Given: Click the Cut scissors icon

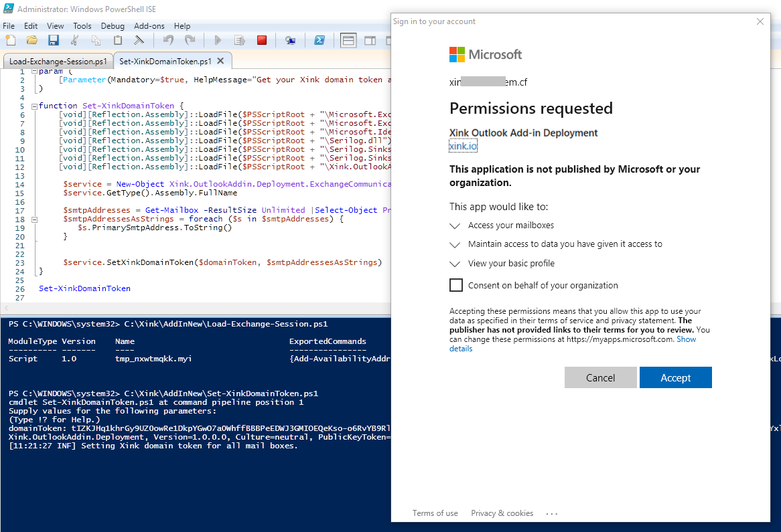Looking at the screenshot, I should coord(75,40).
